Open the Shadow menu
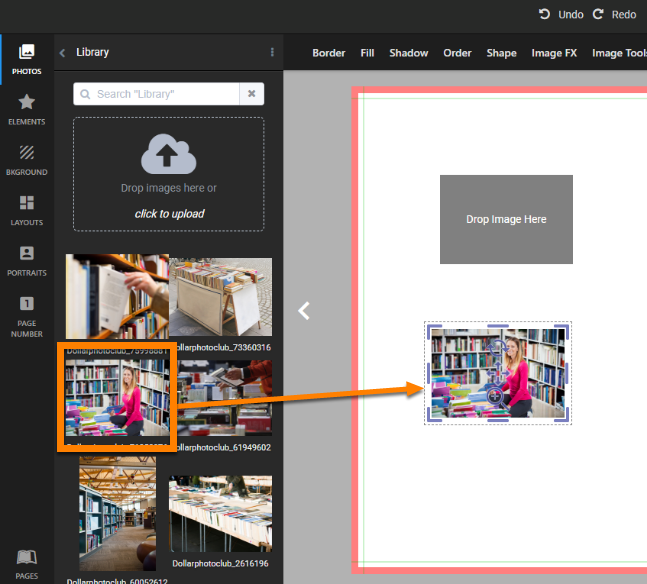 tap(408, 53)
